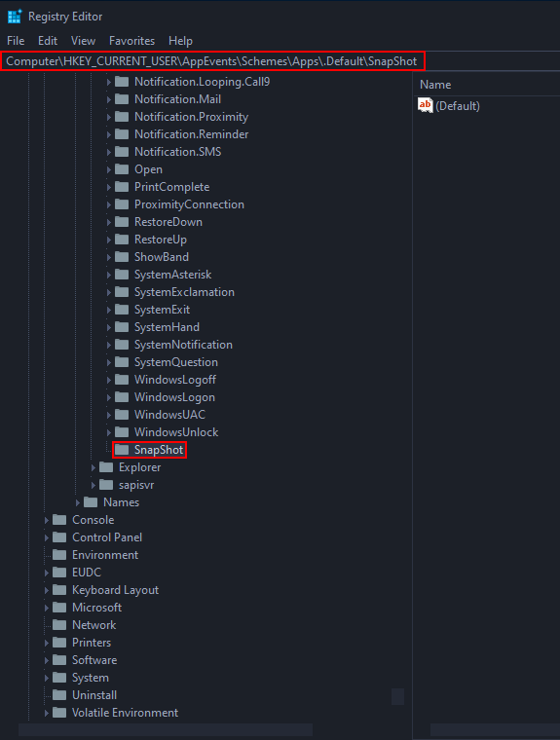560x740 pixels.
Task: Open the View menu
Action: (83, 41)
